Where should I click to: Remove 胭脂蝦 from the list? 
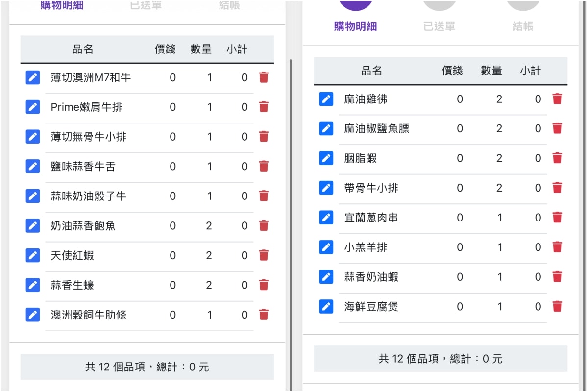pos(557,158)
